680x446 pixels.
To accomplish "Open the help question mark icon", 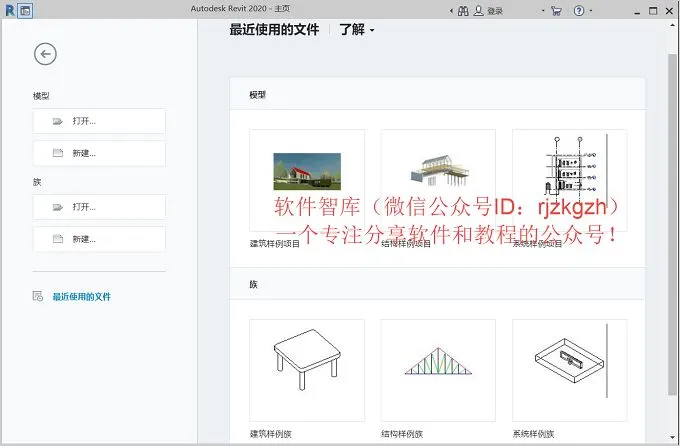I will pos(579,11).
